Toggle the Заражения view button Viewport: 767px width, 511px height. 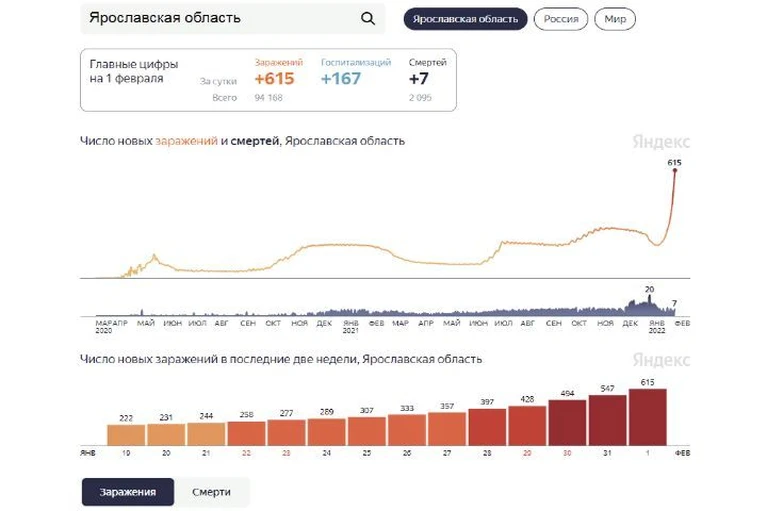click(x=128, y=492)
